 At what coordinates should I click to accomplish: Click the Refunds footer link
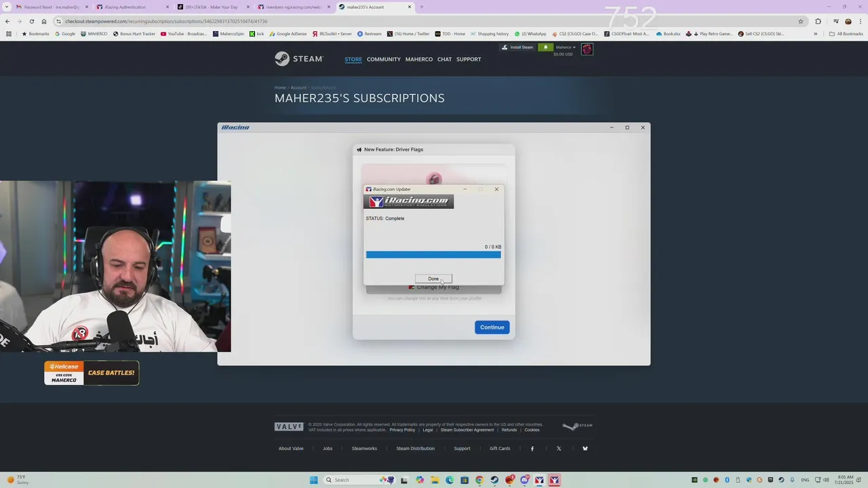[x=509, y=430]
